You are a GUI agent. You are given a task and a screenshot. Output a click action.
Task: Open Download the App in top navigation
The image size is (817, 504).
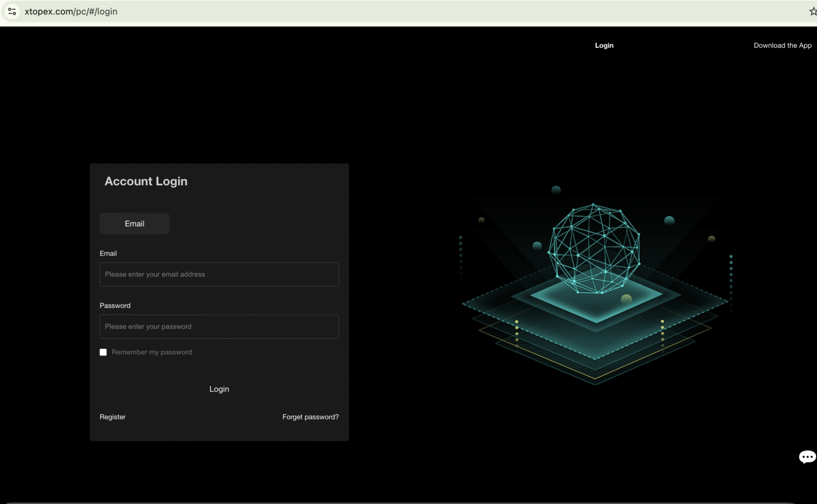point(782,45)
